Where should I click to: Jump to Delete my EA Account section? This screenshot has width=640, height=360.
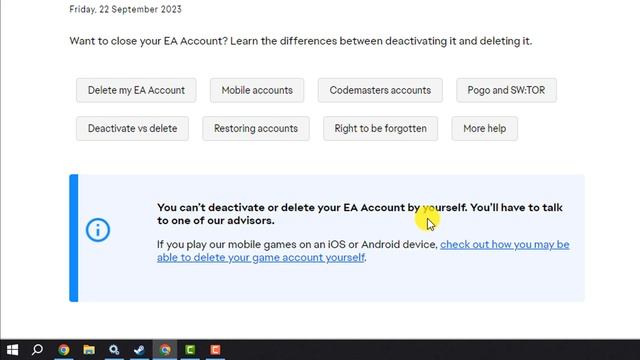click(136, 90)
